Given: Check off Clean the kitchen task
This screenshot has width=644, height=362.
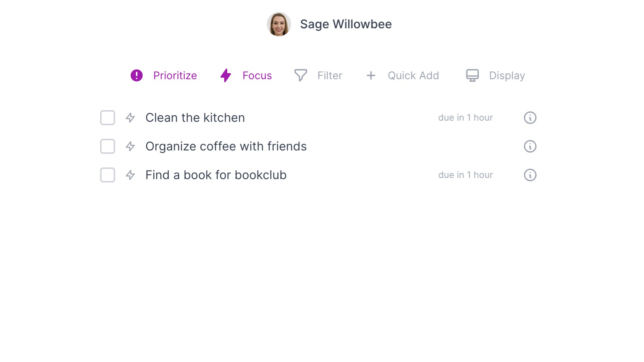Looking at the screenshot, I should (108, 118).
